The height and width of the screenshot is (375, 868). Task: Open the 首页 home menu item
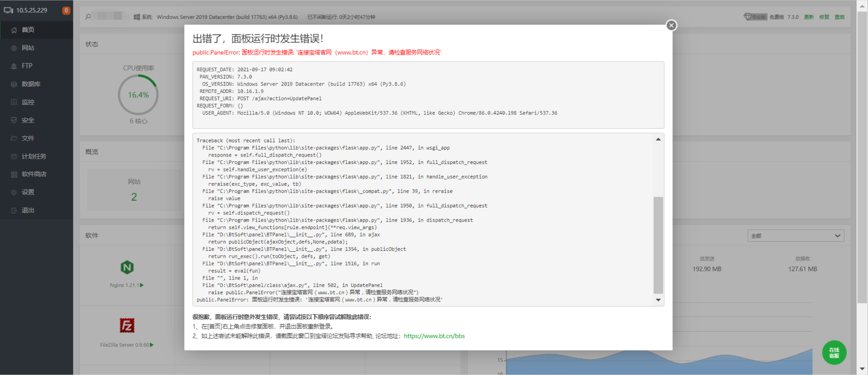pyautogui.click(x=36, y=30)
